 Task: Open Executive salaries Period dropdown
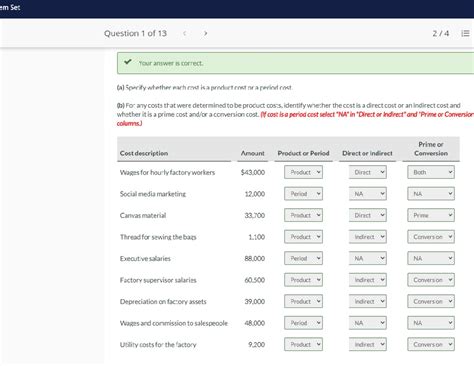(x=303, y=258)
